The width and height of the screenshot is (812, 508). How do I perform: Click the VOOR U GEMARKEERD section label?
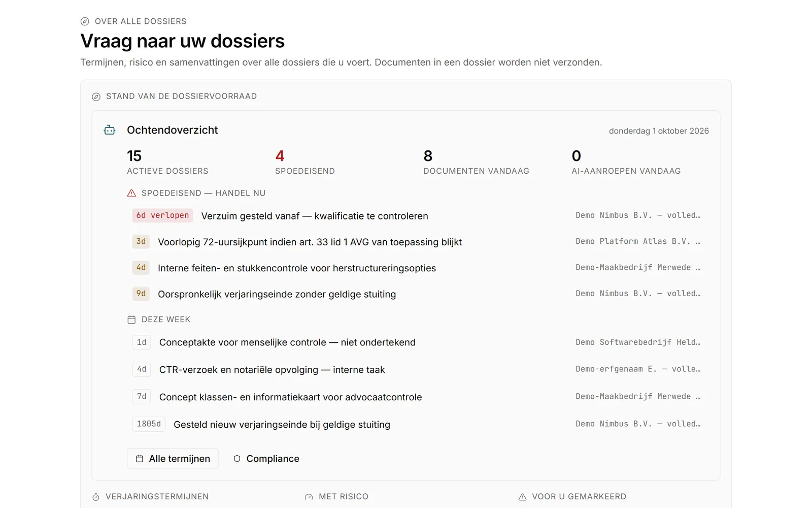point(579,496)
